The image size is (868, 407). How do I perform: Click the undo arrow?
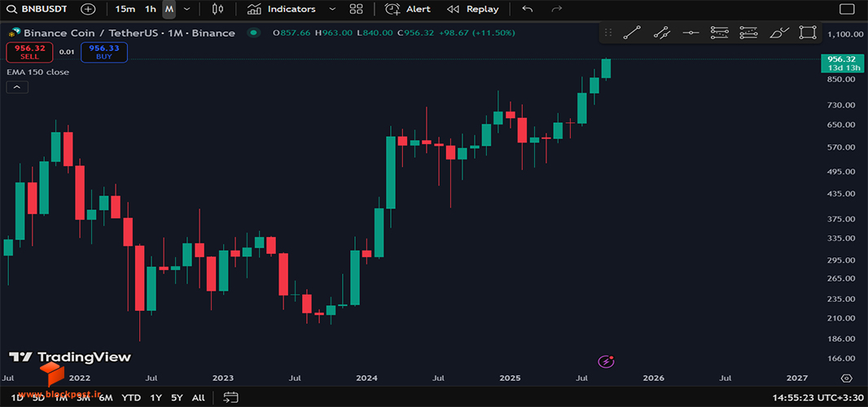tap(528, 9)
